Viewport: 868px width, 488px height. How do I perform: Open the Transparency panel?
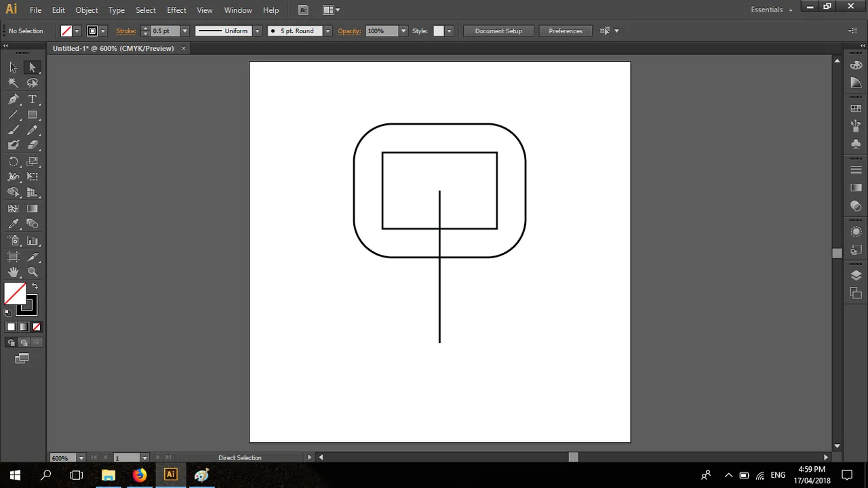pos(856,205)
